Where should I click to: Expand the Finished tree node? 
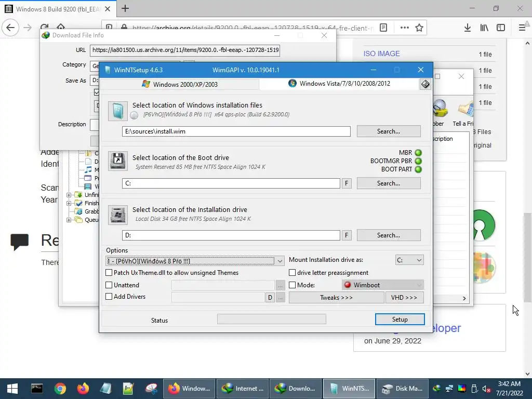69,203
